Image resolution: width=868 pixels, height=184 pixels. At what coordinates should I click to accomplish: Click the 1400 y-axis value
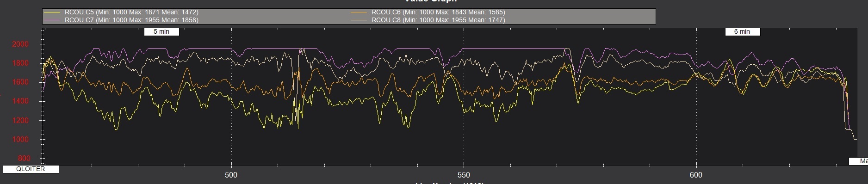(x=20, y=101)
